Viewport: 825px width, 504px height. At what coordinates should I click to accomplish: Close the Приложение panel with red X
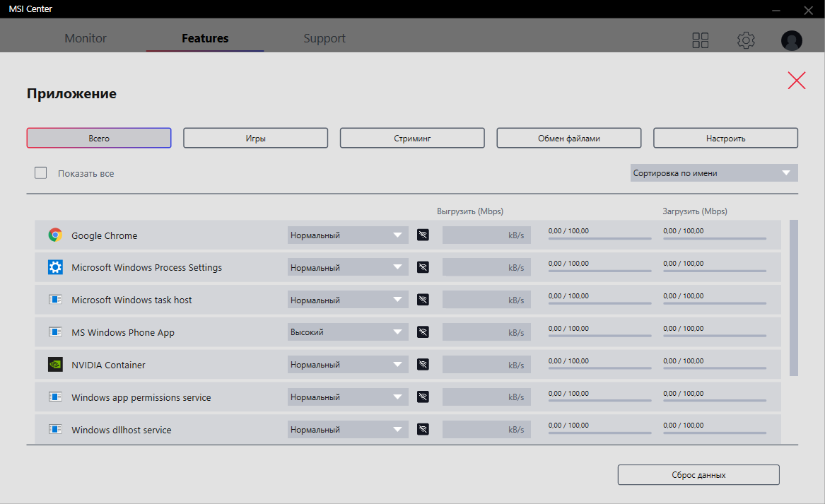click(x=797, y=81)
